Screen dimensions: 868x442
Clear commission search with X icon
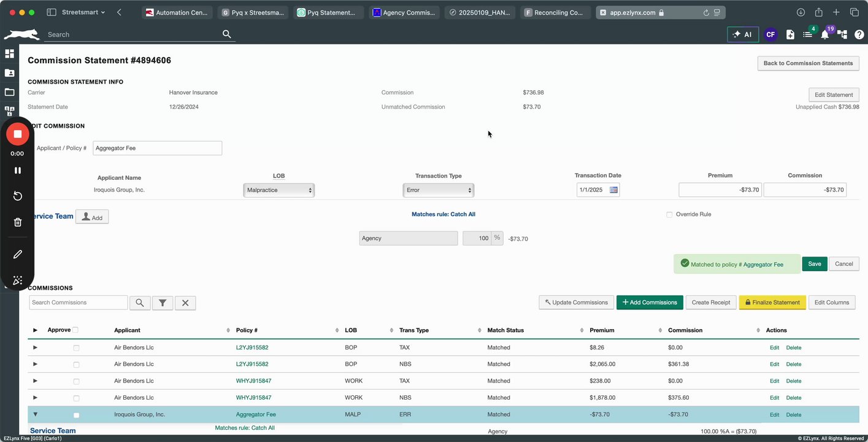click(x=185, y=303)
